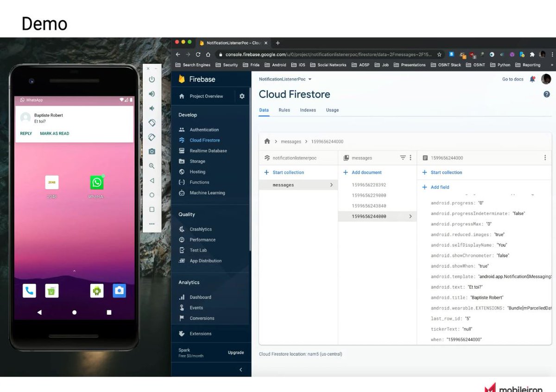This screenshot has height=392, width=556.
Task: Click the emulator power button icon
Action: 152,79
